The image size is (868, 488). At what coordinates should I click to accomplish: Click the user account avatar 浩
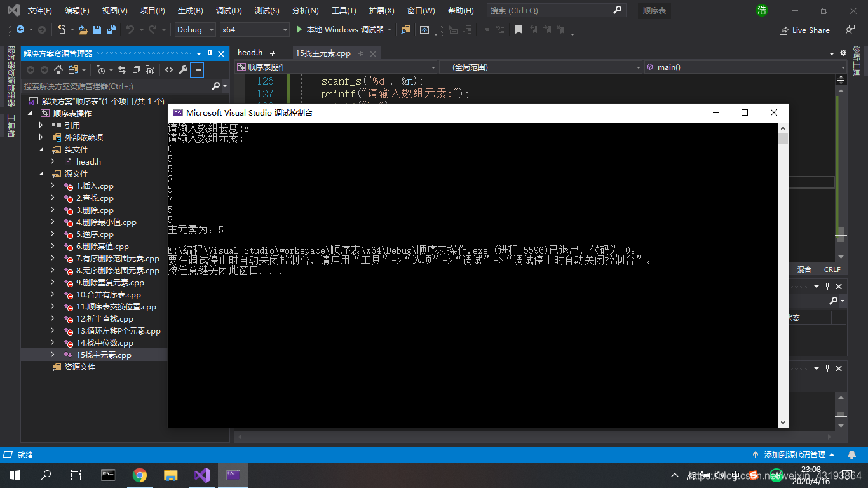[x=761, y=10]
